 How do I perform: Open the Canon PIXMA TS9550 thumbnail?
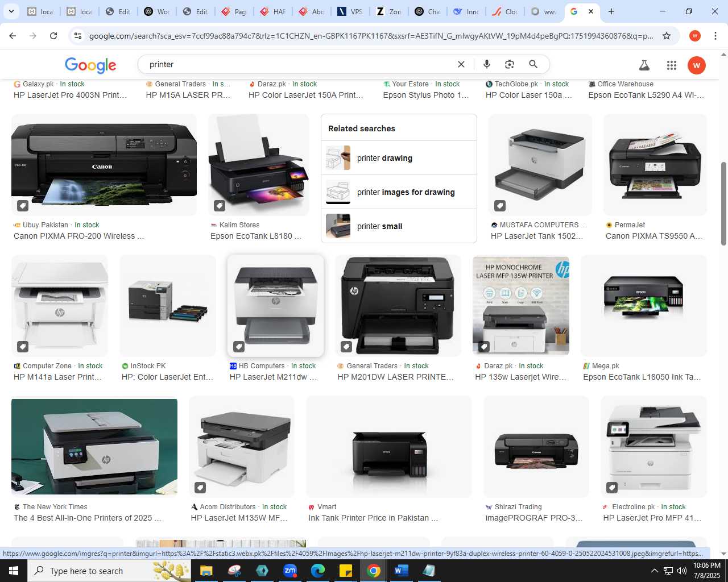(x=655, y=165)
